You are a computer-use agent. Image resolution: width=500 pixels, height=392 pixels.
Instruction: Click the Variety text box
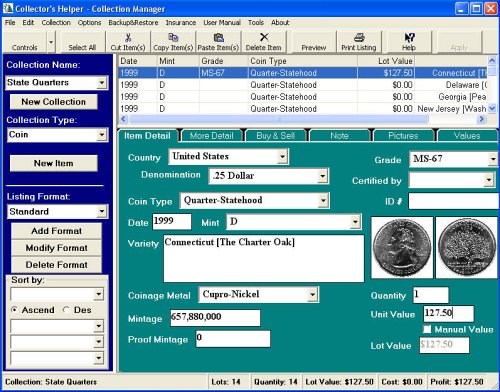coord(264,258)
